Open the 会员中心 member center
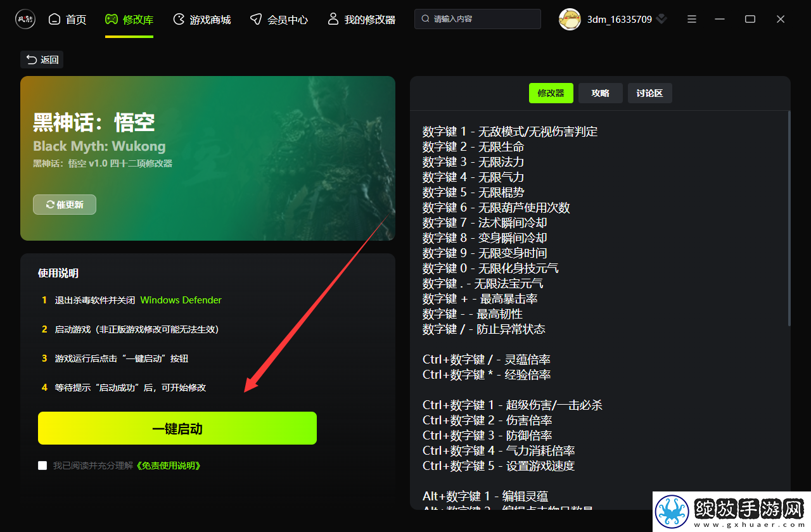The width and height of the screenshot is (811, 532). pos(279,20)
